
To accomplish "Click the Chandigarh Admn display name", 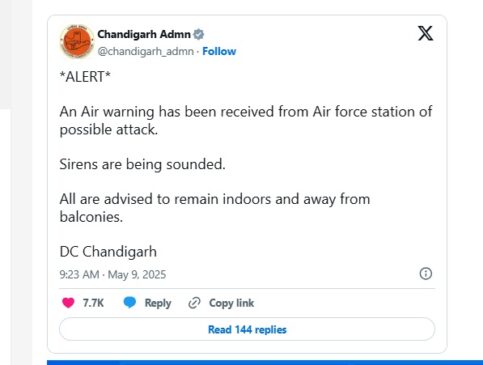I will 144,34.
